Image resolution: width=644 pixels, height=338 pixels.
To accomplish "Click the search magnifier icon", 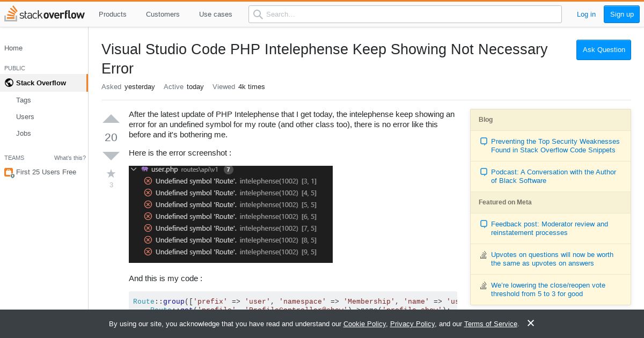I will click(258, 14).
